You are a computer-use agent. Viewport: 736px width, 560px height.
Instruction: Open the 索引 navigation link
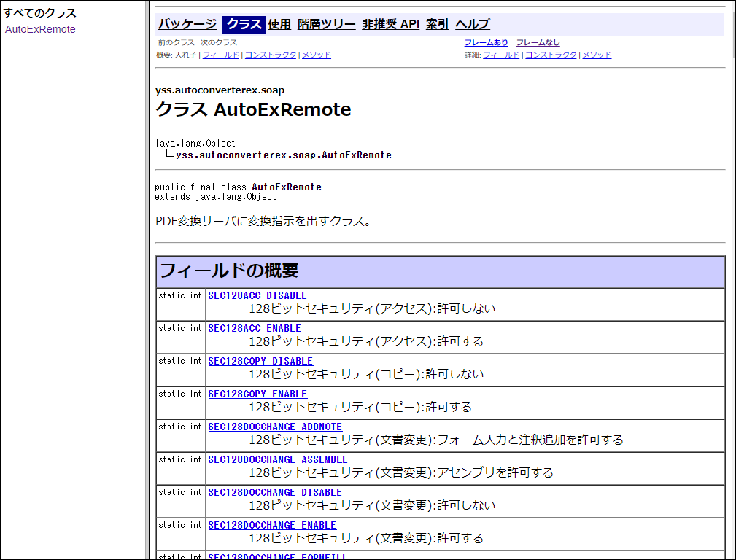coord(437,25)
